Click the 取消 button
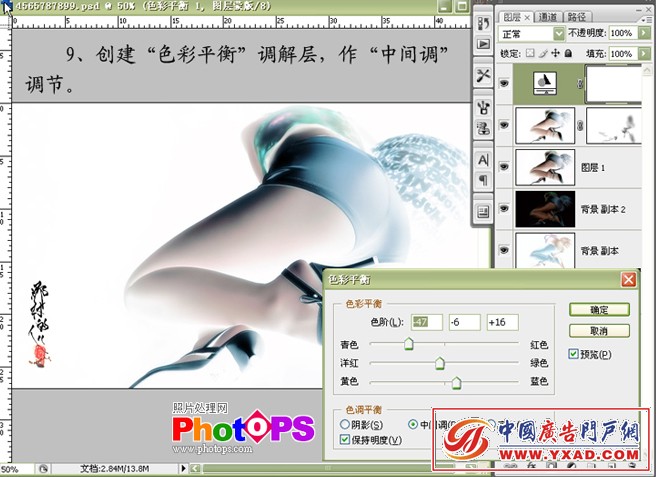This screenshot has width=656, height=477. 599,331
